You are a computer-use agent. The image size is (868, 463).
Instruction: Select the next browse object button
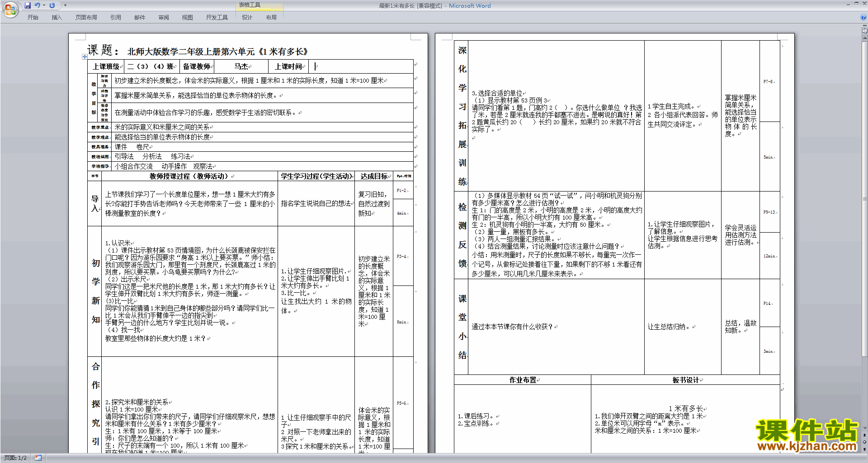[x=865, y=449]
